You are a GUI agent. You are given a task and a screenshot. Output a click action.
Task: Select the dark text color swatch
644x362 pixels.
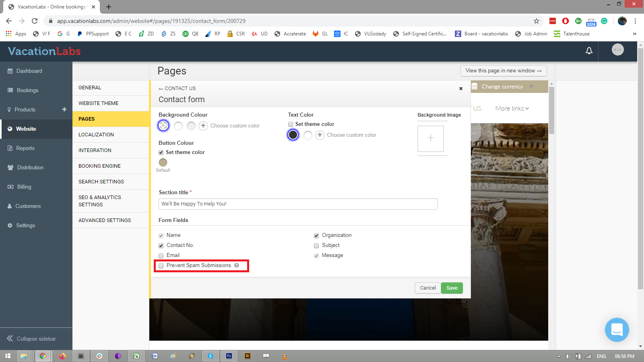293,135
